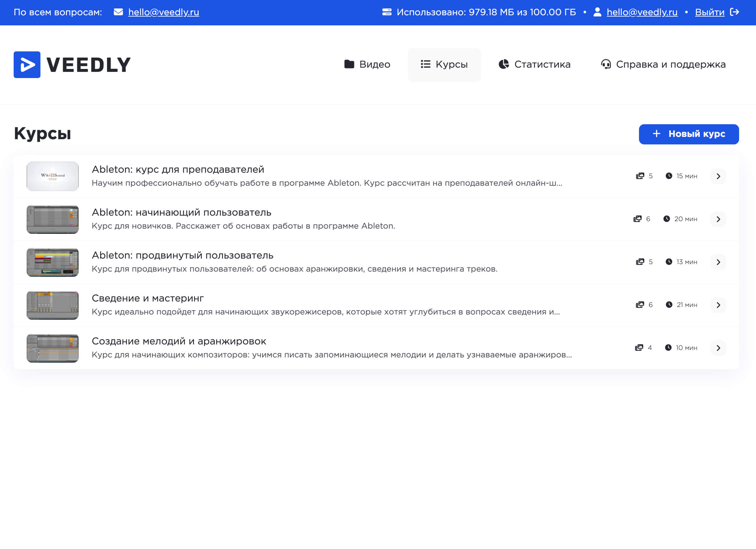Open the Видео folder icon in navigation
Screen dimensions: 756x549
coord(349,64)
